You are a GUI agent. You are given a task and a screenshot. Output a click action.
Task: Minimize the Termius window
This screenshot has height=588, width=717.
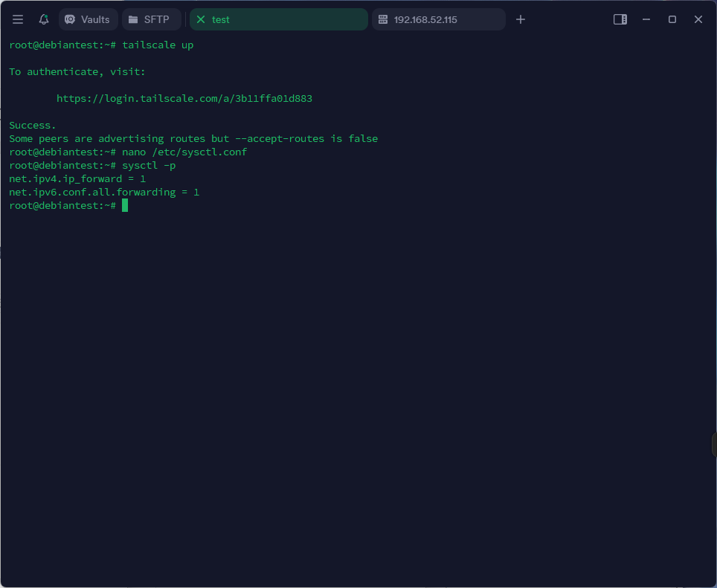point(646,19)
